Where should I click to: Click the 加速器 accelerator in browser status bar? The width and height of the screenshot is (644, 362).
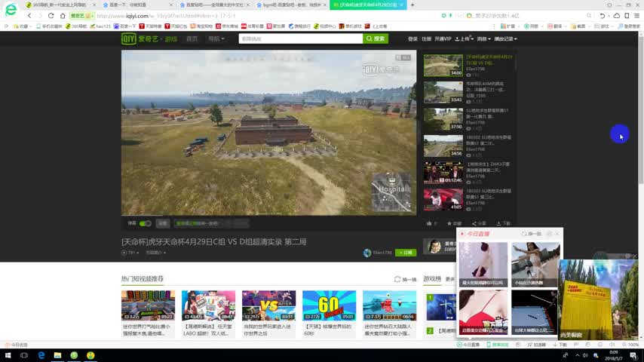[537, 345]
